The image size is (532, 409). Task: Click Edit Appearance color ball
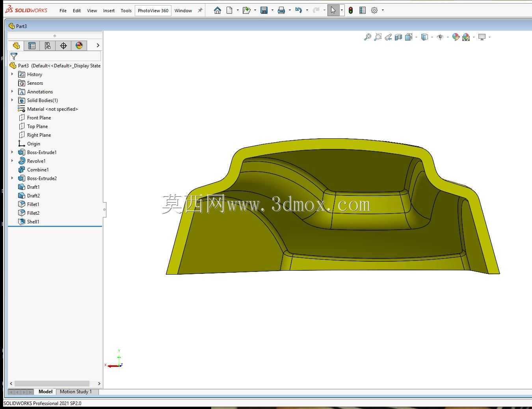(x=456, y=37)
